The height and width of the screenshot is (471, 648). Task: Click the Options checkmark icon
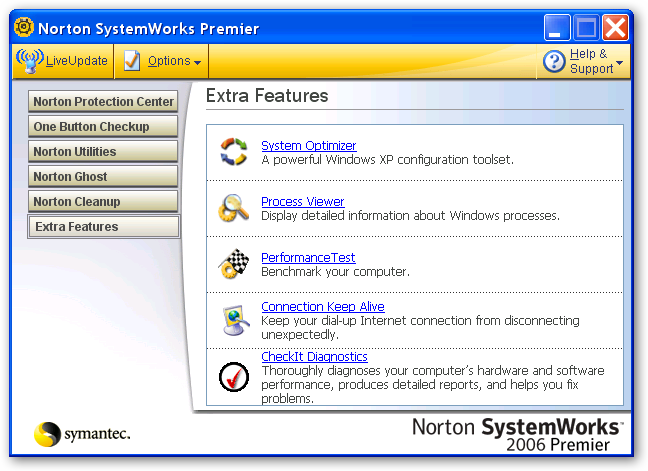132,61
